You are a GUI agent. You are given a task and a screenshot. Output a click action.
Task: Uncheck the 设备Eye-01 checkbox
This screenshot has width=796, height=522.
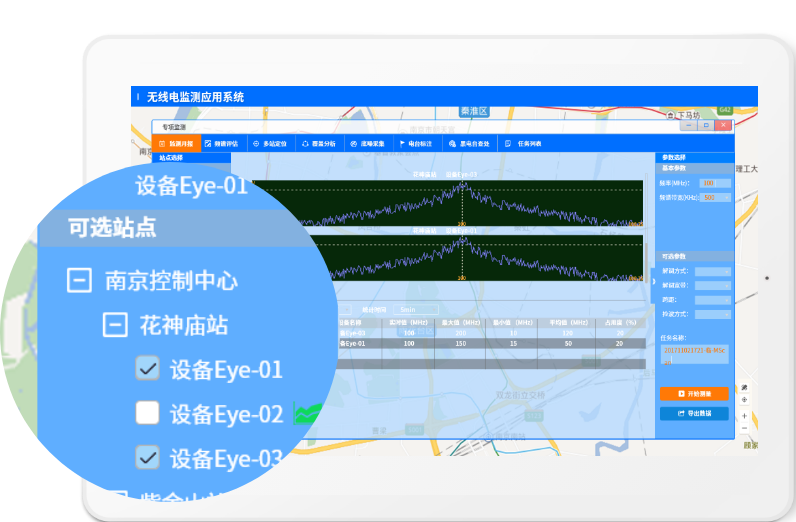coord(147,369)
